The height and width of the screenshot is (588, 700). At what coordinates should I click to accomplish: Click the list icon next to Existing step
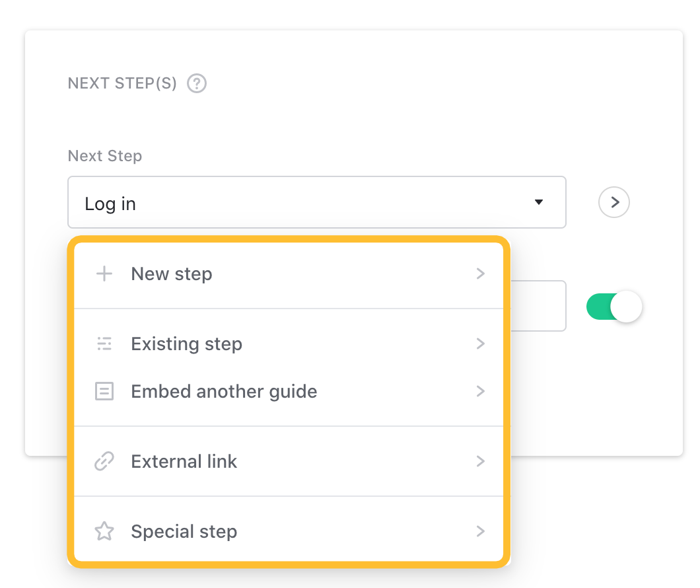104,344
